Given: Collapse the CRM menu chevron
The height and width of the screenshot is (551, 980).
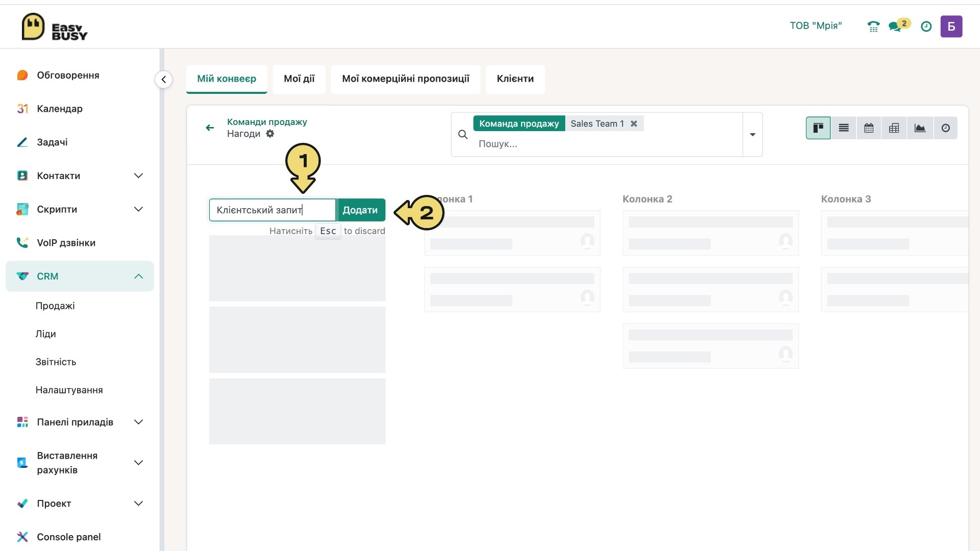Looking at the screenshot, I should click(x=138, y=276).
